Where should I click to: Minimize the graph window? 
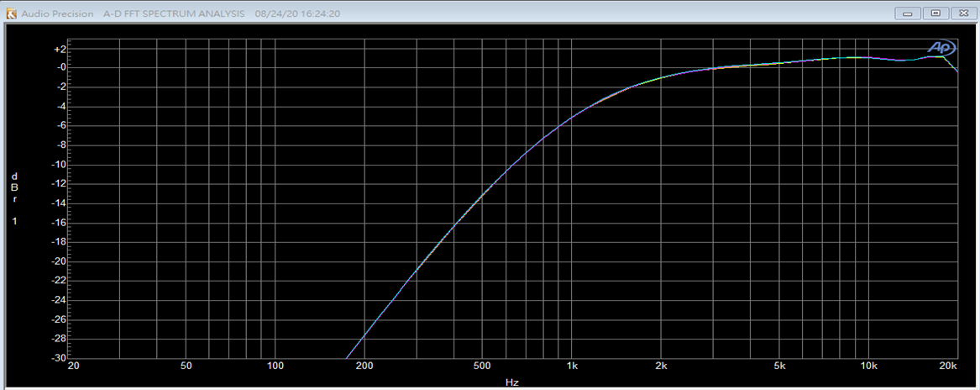(x=908, y=13)
